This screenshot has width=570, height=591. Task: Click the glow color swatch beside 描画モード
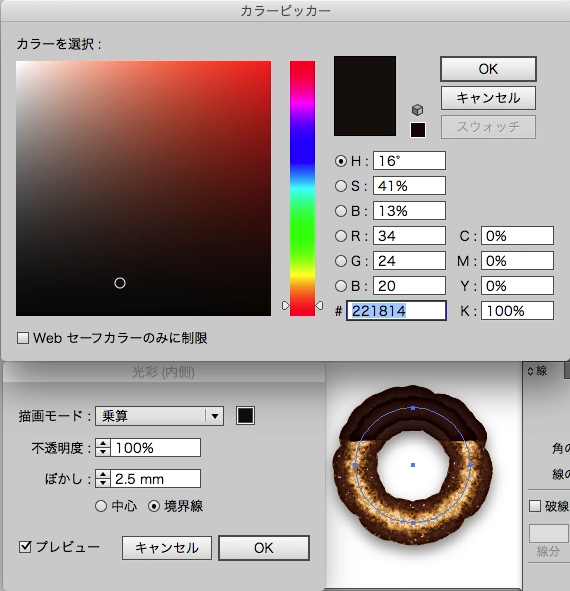point(245,416)
